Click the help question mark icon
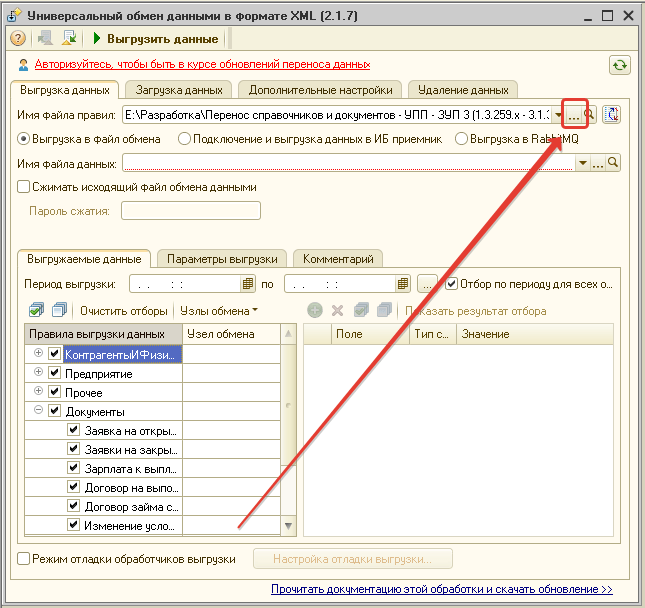645x608 pixels. 18,39
